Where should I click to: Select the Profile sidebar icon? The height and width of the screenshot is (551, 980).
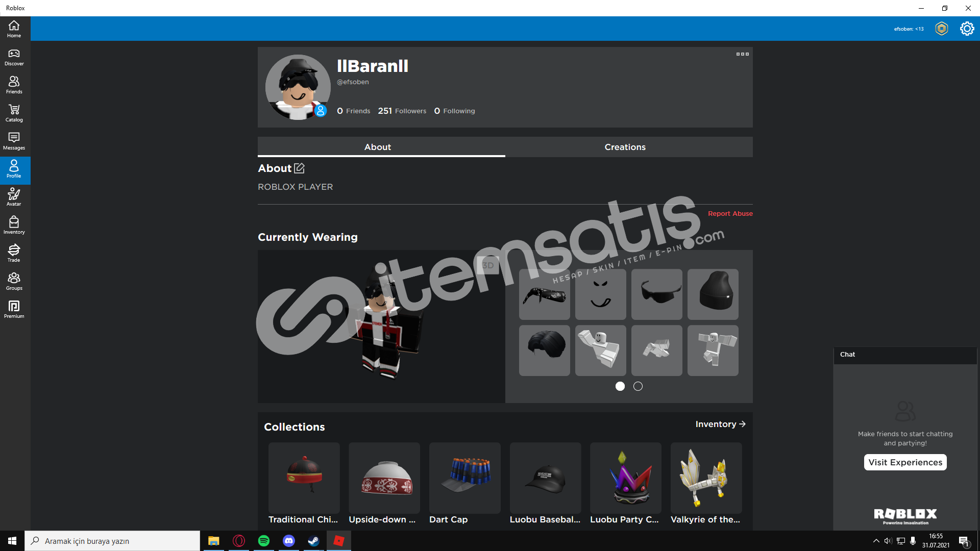tap(14, 169)
